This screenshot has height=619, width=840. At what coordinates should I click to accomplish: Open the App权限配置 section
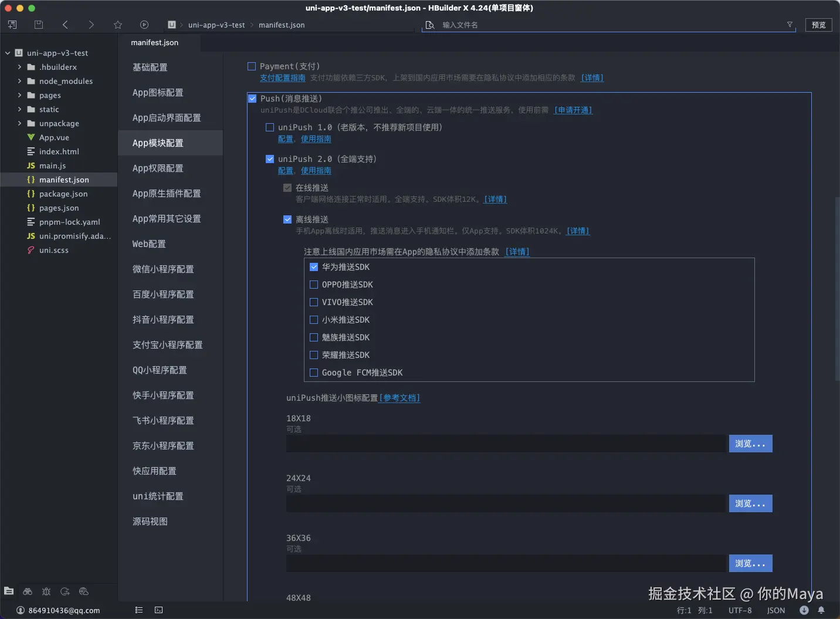tap(170, 168)
